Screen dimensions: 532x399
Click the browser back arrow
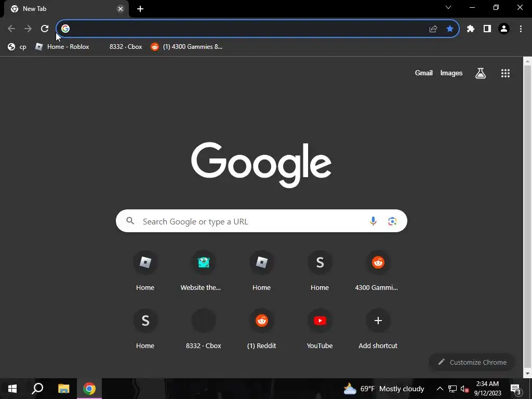pos(11,29)
